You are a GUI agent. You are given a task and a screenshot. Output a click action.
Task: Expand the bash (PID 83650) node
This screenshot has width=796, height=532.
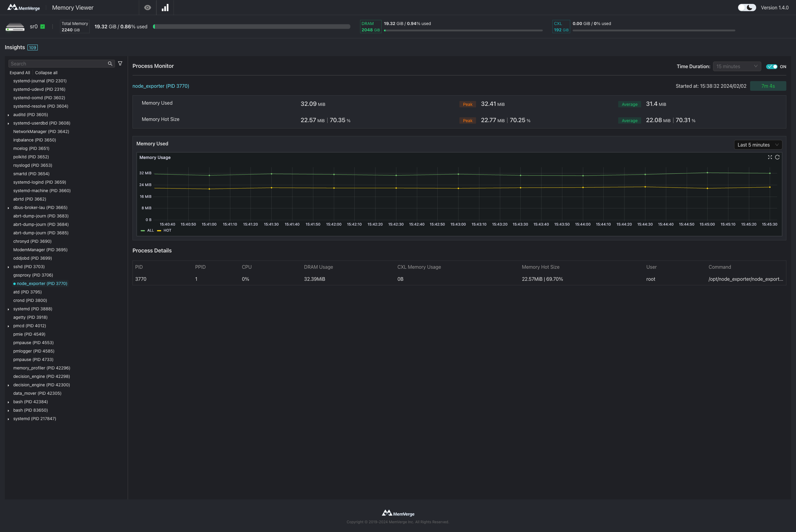coord(8,410)
